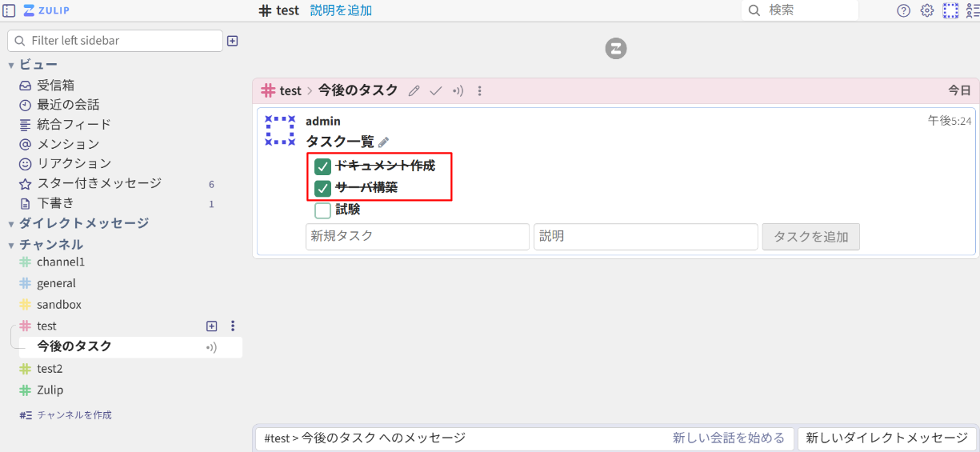Click the 今日 date label in header
The width and height of the screenshot is (980, 452).
[960, 91]
